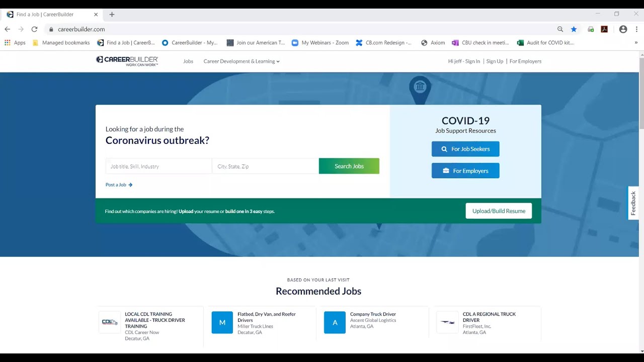The image size is (644, 362).
Task: Toggle the bookmark star icon
Action: pos(574,29)
